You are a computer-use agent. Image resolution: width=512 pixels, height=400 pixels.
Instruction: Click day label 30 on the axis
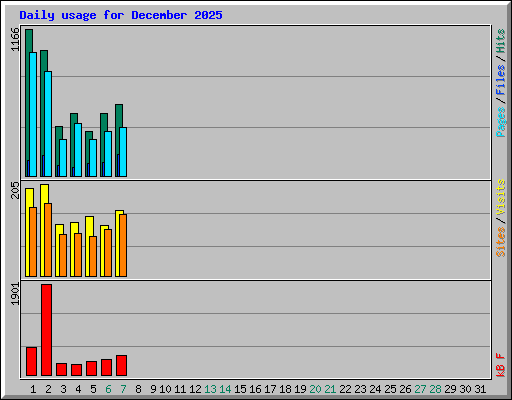(465, 389)
